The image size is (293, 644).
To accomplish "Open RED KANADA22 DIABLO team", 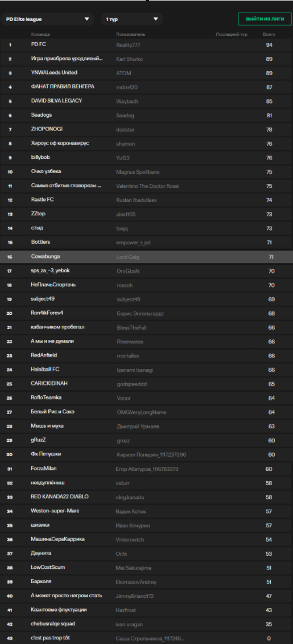I will point(60,497).
